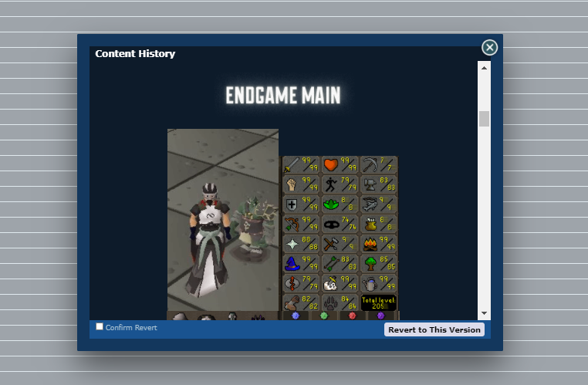This screenshot has width=588, height=385.
Task: Click the Attack sword skill icon
Action: (292, 164)
